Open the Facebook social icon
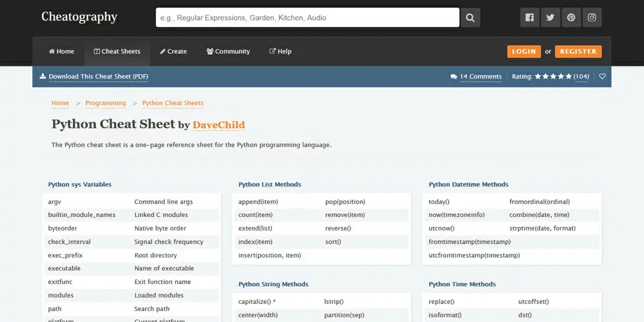644x322 pixels. point(530,17)
